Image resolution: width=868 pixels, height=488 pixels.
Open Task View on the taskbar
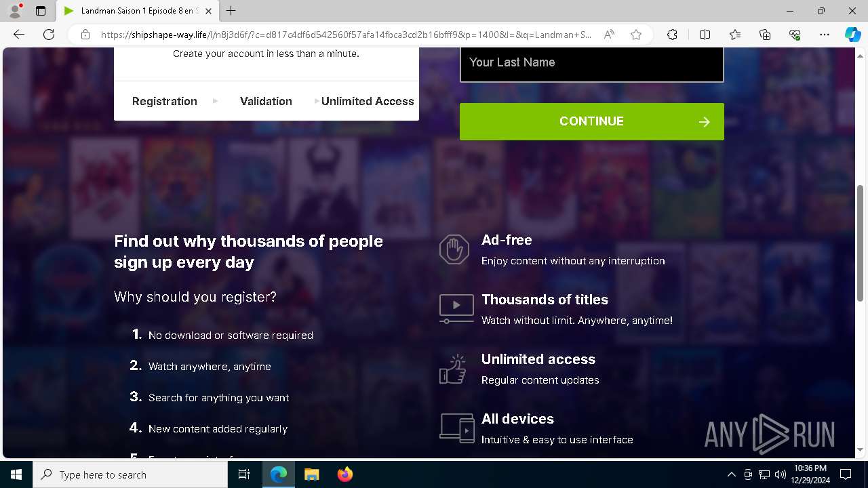coord(245,474)
